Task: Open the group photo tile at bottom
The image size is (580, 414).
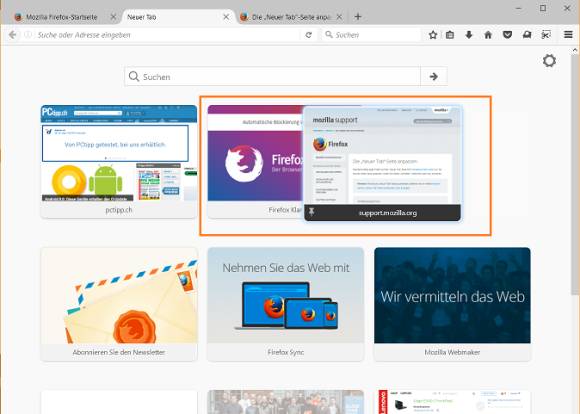Action: click(x=286, y=402)
